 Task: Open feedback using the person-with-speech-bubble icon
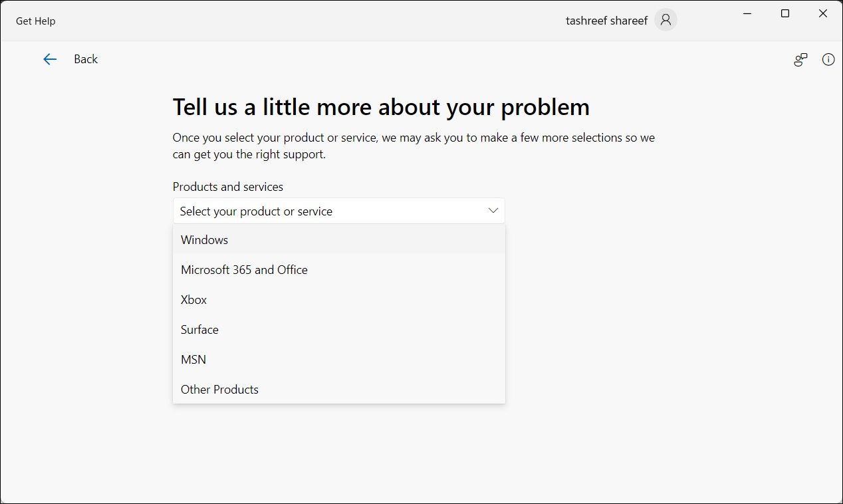800,59
